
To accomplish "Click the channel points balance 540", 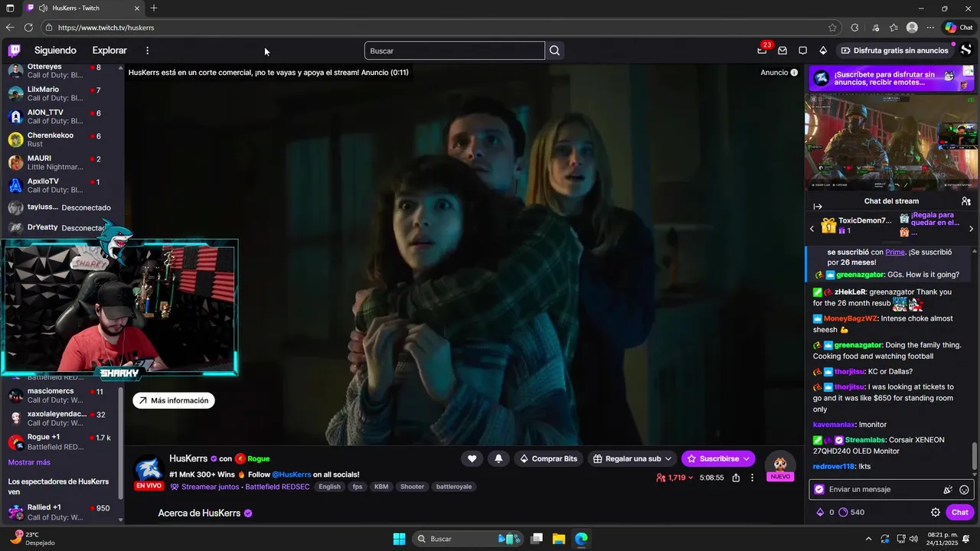I will (851, 512).
